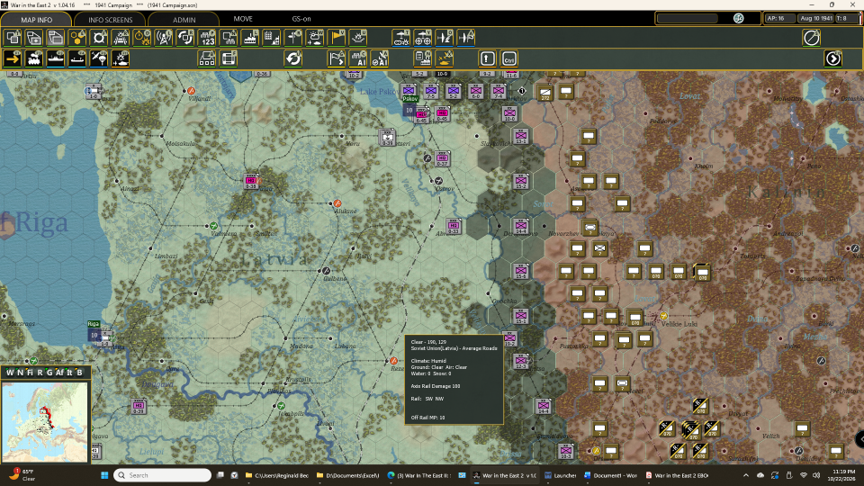This screenshot has height=486, width=864.
Task: Open the ground units AI assist icon
Action: pos(358,58)
